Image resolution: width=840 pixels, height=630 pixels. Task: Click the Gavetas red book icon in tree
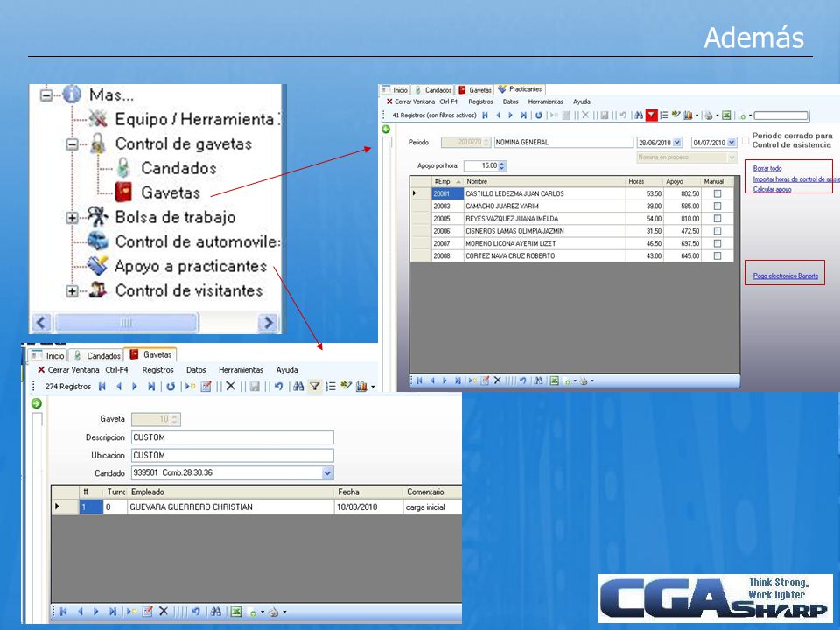(x=123, y=192)
